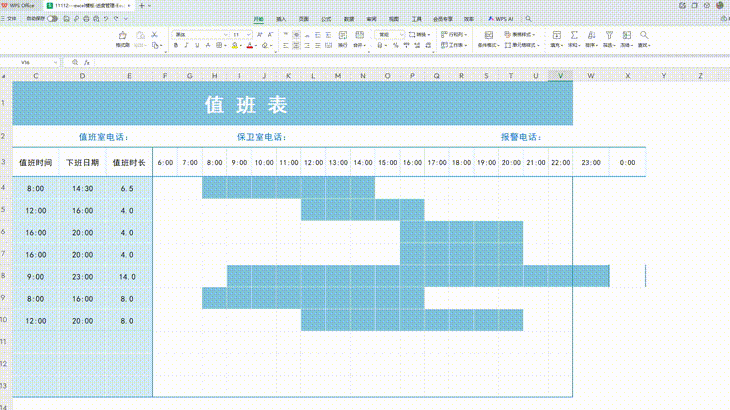
Task: Toggle italic text formatting
Action: coord(188,45)
